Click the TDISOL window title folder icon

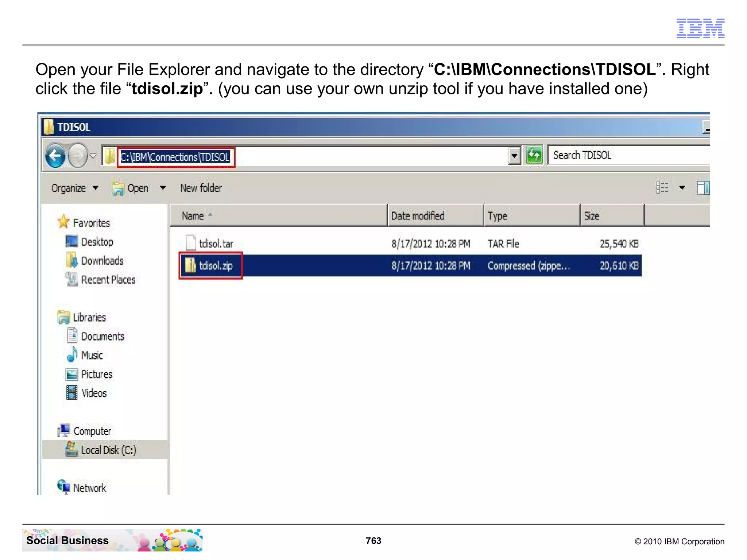pos(49,127)
